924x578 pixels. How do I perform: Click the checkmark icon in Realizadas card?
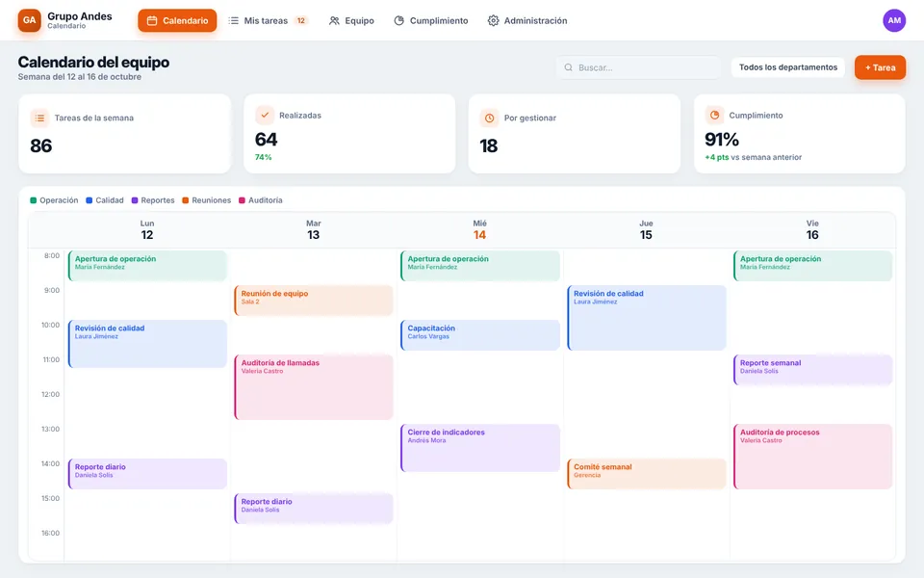coord(265,115)
